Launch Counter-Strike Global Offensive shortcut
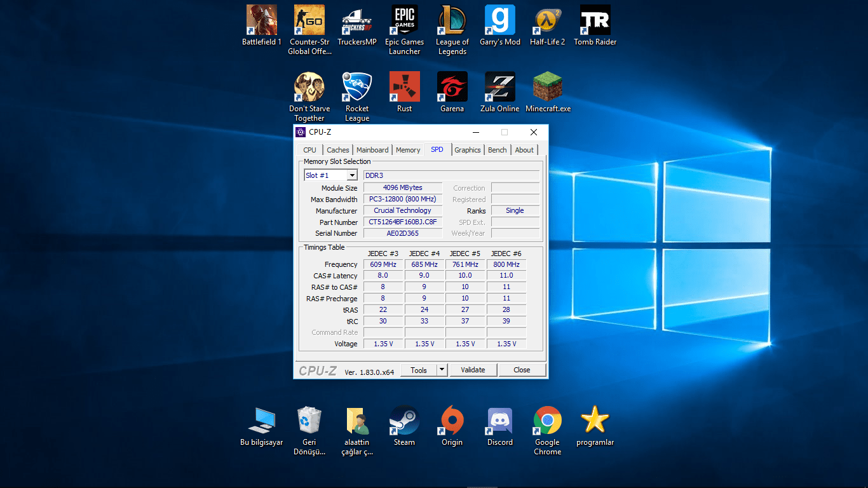Viewport: 868px width, 488px height. 309,21
